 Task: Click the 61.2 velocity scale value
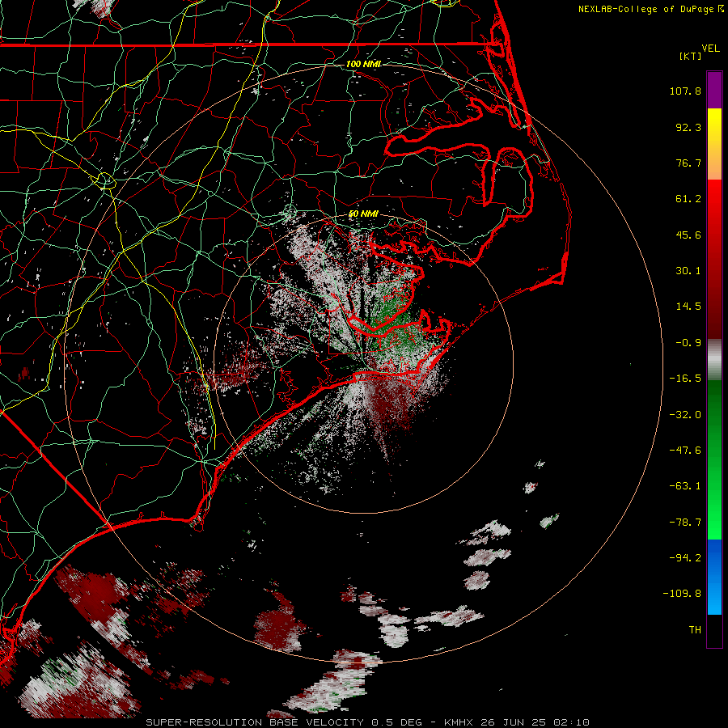688,199
